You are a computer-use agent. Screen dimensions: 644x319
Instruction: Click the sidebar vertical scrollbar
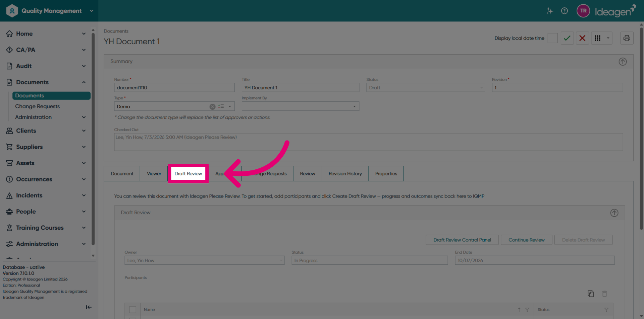pos(93,139)
